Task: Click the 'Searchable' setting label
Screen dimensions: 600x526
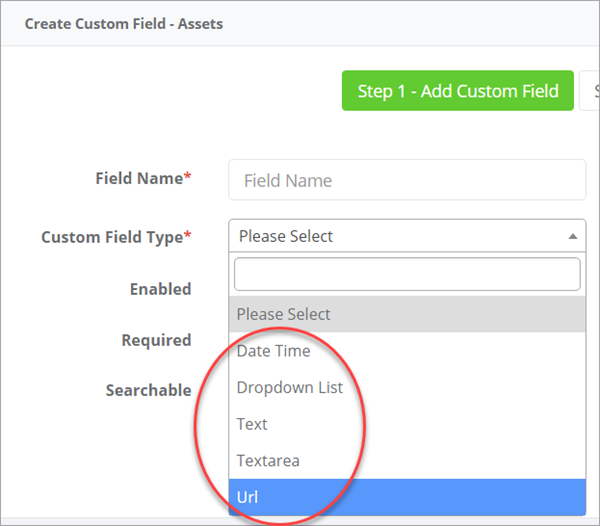Action: coord(148,390)
